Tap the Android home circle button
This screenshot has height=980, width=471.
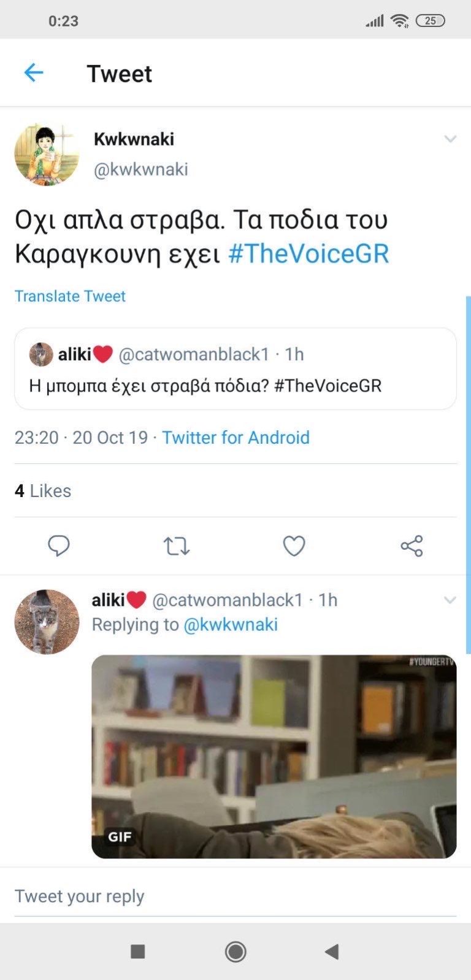pos(235,951)
